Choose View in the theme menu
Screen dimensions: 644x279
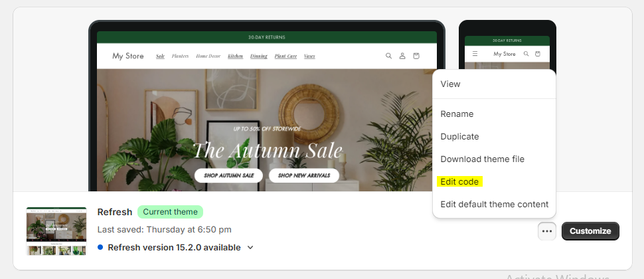coord(450,84)
